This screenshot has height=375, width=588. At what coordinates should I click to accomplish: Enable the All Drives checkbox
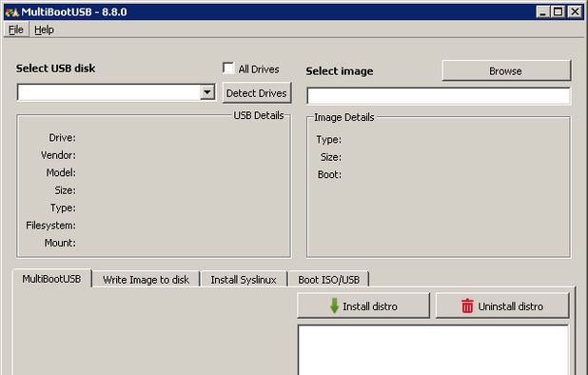[x=228, y=69]
